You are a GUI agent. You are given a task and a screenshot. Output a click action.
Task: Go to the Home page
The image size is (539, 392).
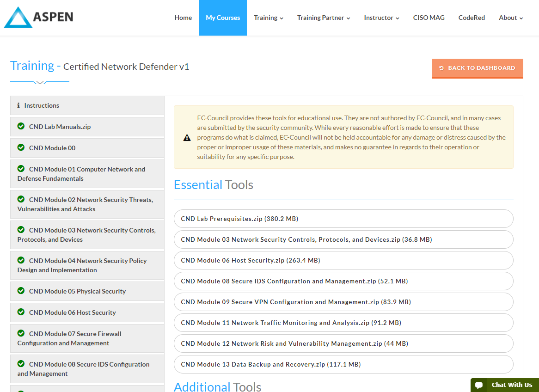point(183,18)
